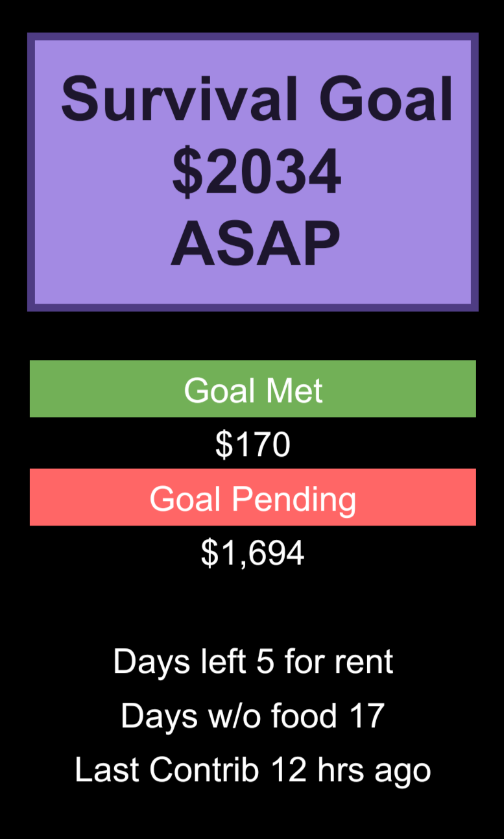The width and height of the screenshot is (504, 839).
Task: Click the $170 amount met
Action: tap(253, 444)
